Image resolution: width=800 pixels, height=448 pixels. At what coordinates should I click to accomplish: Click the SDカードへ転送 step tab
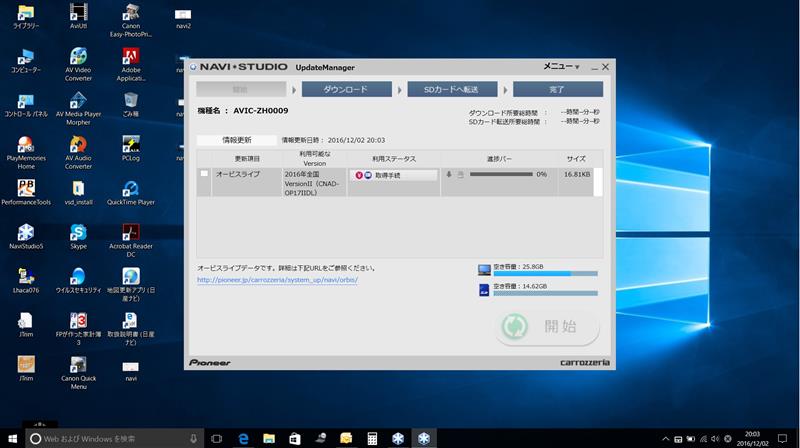click(x=452, y=89)
